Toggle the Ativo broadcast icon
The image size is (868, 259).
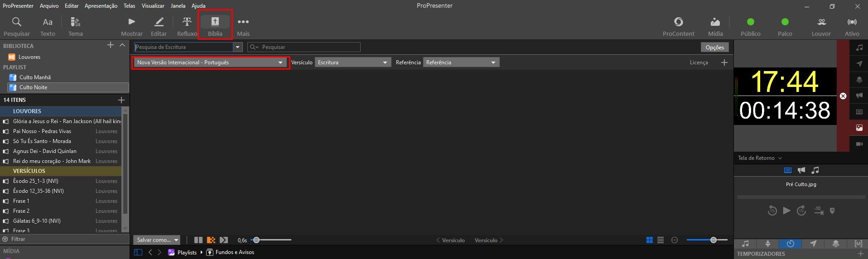(x=852, y=26)
